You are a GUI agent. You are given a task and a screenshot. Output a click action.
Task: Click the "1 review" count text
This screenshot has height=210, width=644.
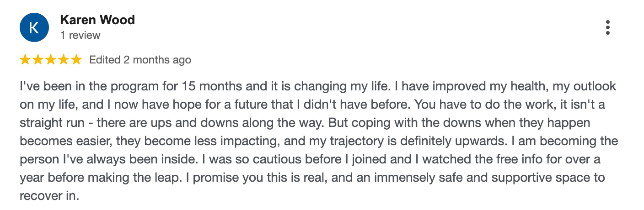[x=80, y=35]
